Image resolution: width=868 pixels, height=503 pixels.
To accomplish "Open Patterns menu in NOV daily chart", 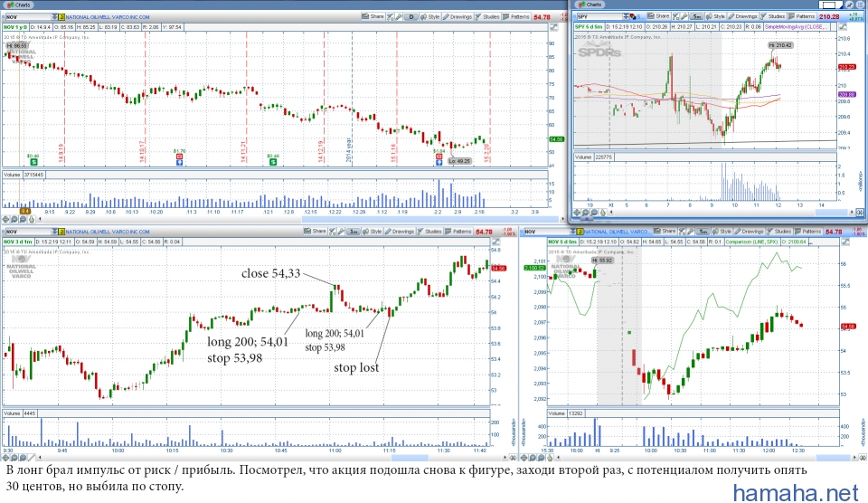I will click(516, 16).
